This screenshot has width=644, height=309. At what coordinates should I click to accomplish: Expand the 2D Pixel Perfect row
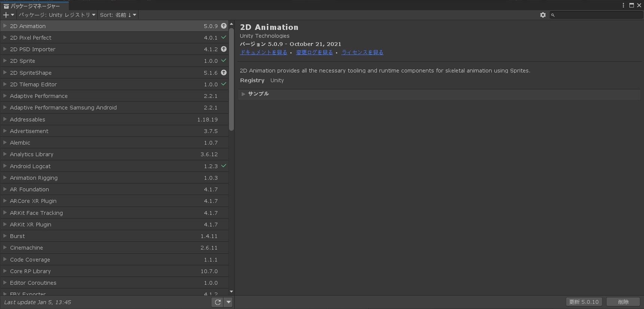pyautogui.click(x=5, y=37)
